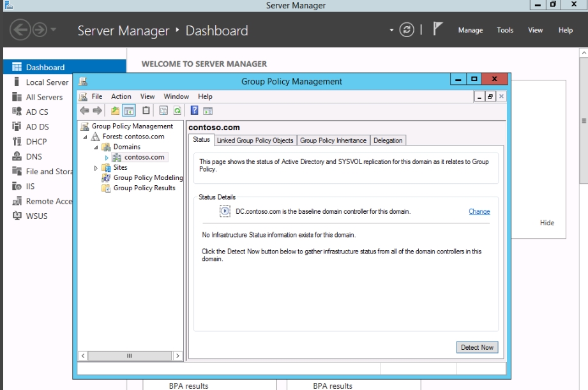The width and height of the screenshot is (588, 390).
Task: Click the Dashboard breadcrumb in the header
Action: tap(217, 31)
